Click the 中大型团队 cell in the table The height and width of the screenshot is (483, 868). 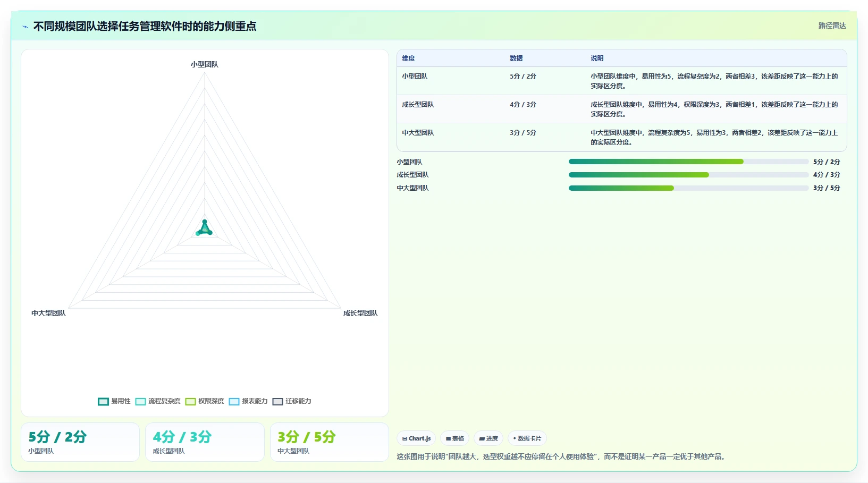(x=418, y=133)
